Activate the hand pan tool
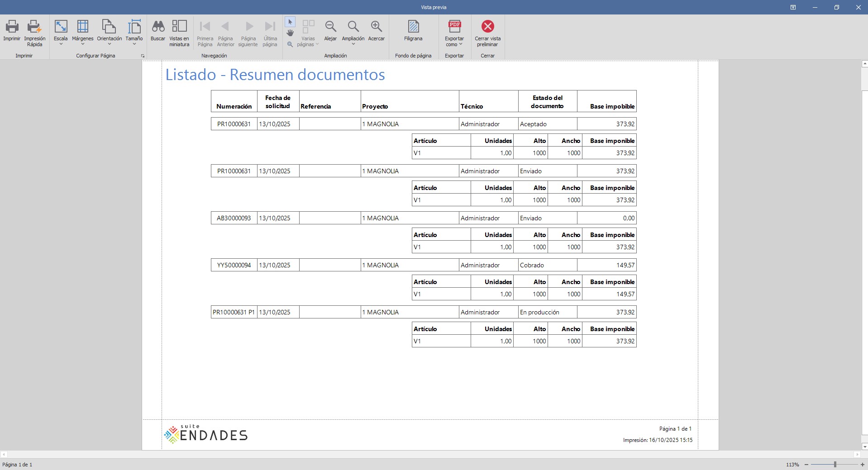 pyautogui.click(x=290, y=33)
